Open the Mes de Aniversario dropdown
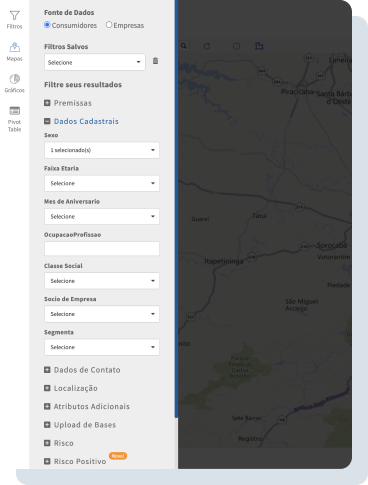368x485 pixels. (102, 216)
